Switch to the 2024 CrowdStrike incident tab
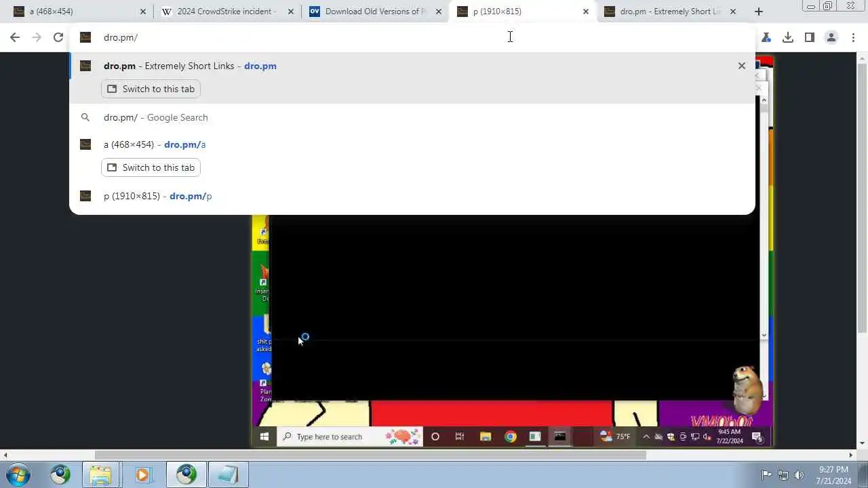868x488 pixels. point(227,12)
